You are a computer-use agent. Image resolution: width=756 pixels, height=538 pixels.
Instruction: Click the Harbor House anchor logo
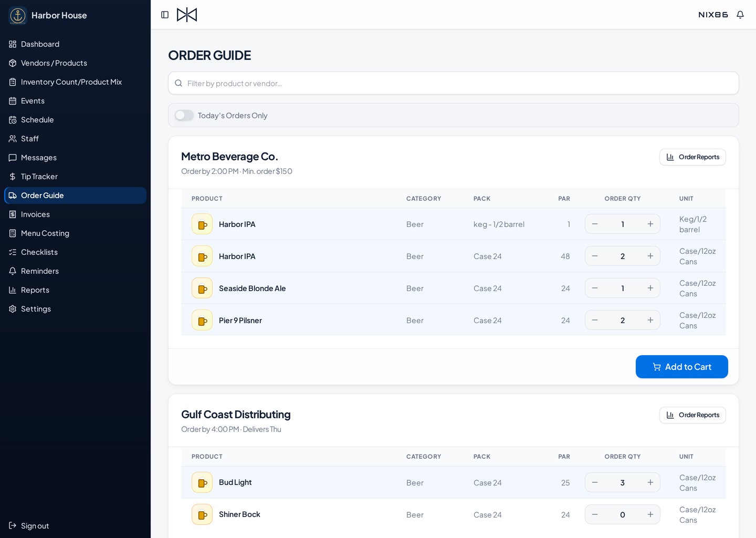pyautogui.click(x=18, y=15)
